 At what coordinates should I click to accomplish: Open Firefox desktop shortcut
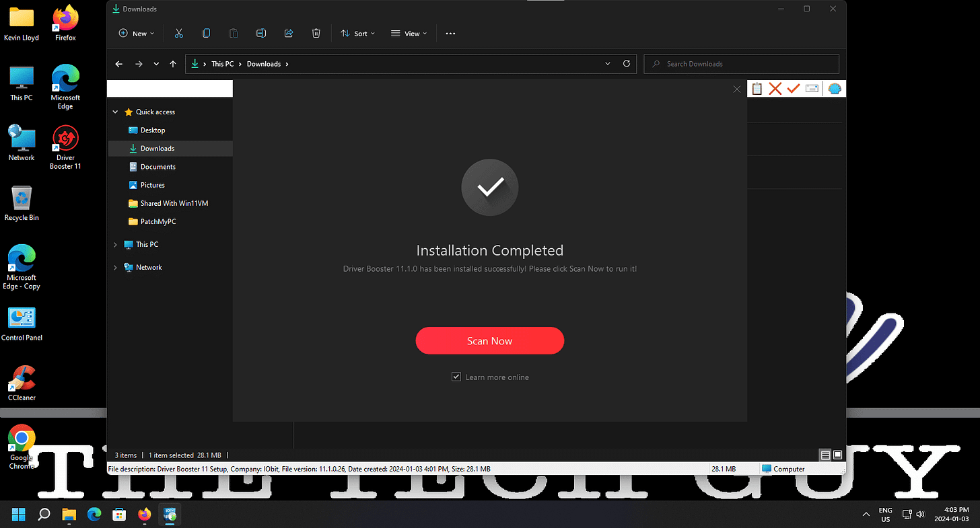(65, 24)
